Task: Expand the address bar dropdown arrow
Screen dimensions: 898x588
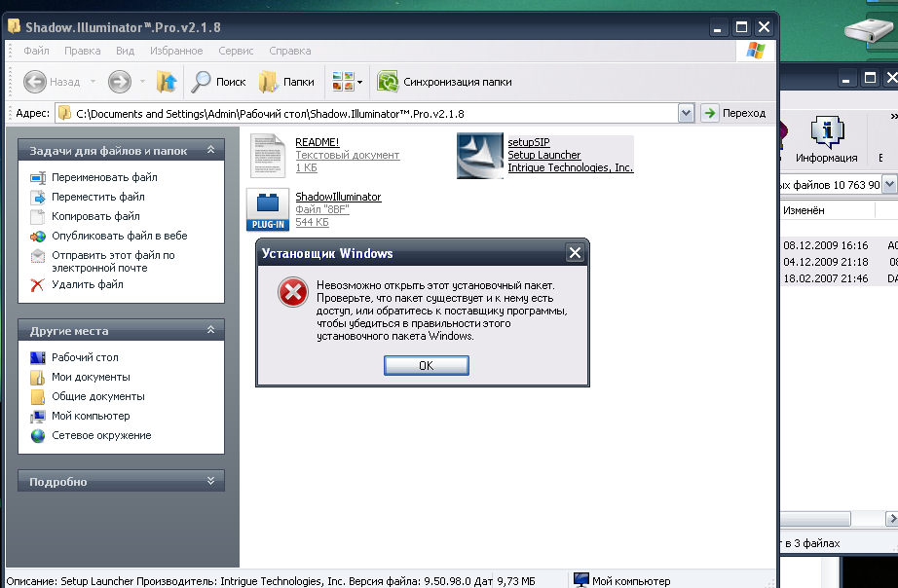Action: [686, 113]
